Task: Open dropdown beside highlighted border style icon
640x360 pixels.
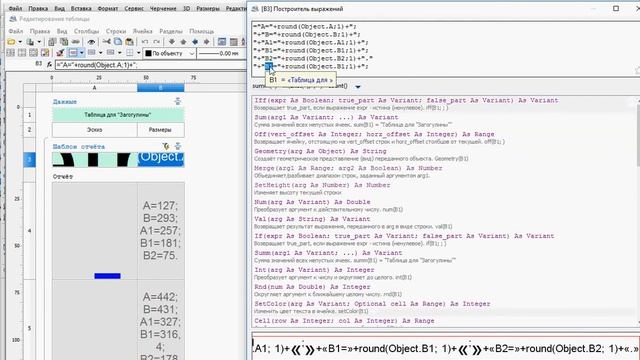Action: [82, 53]
